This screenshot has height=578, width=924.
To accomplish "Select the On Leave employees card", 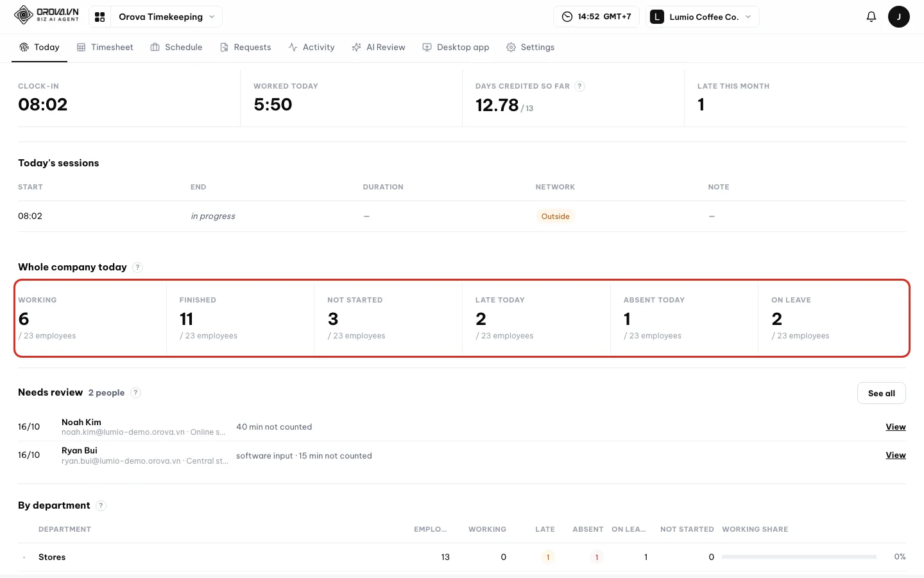I will (x=832, y=318).
